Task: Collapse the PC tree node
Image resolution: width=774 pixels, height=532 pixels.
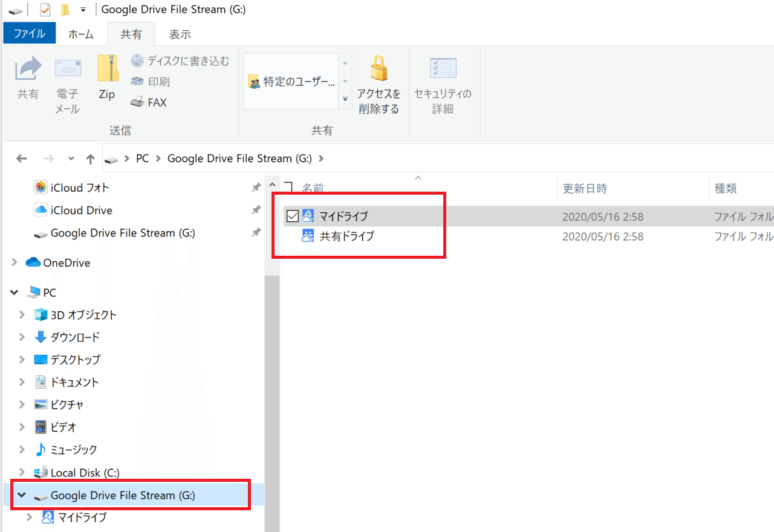Action: (x=15, y=293)
